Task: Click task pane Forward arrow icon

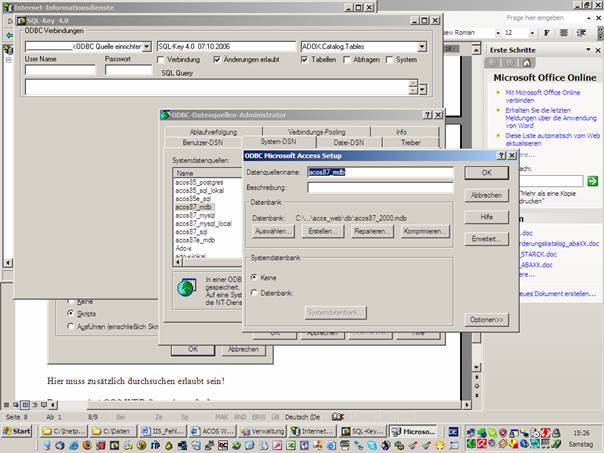Action: pyautogui.click(x=510, y=63)
